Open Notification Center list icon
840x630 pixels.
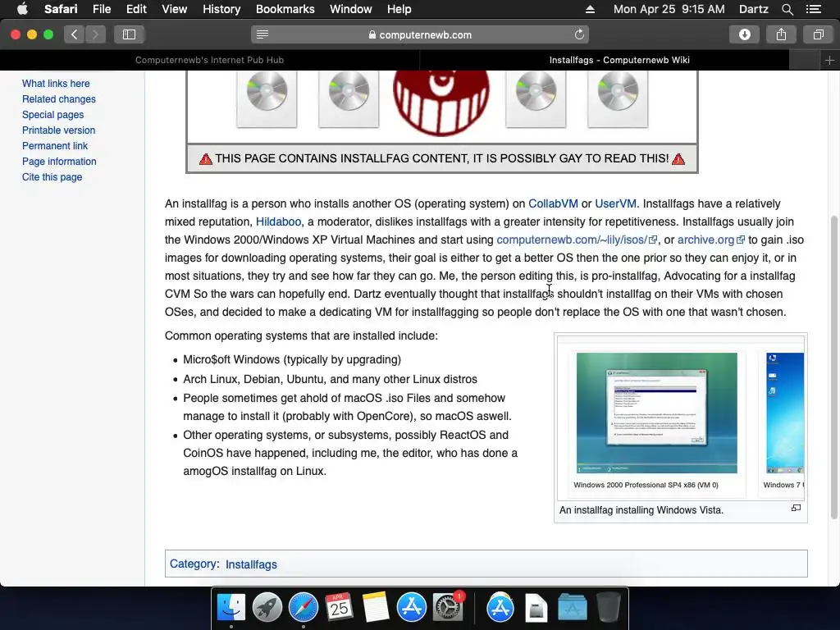pyautogui.click(x=814, y=9)
